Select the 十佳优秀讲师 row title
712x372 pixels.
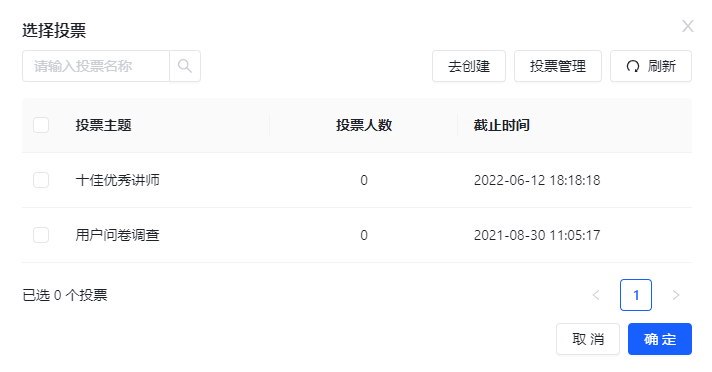(x=118, y=180)
